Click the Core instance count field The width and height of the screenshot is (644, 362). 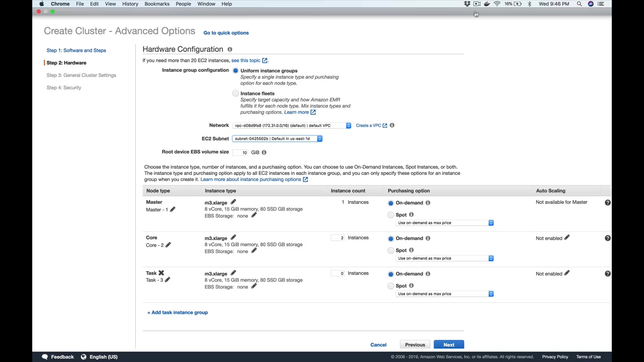point(338,238)
